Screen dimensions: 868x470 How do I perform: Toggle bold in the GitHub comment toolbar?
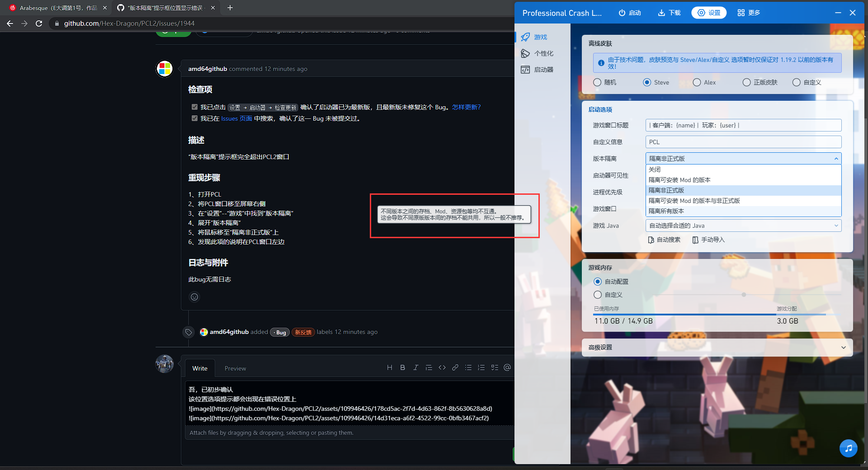402,367
